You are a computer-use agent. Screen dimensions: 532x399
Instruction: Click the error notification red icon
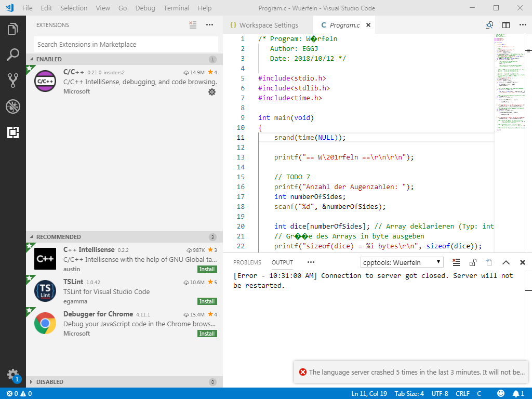pyautogui.click(x=303, y=372)
